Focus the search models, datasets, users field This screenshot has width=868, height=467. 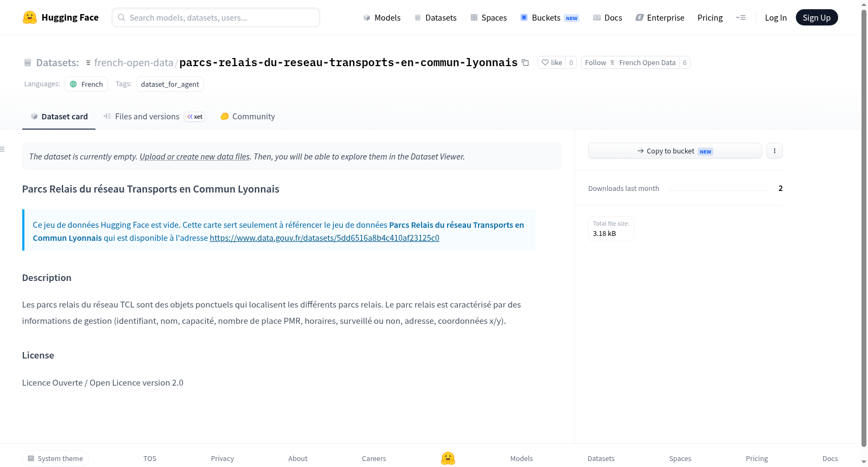pos(216,17)
